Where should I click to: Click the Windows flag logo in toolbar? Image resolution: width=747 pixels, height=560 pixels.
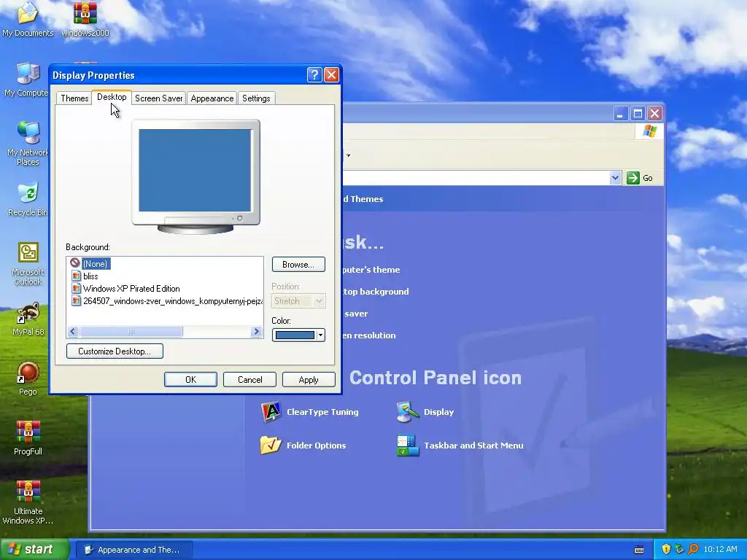click(650, 131)
